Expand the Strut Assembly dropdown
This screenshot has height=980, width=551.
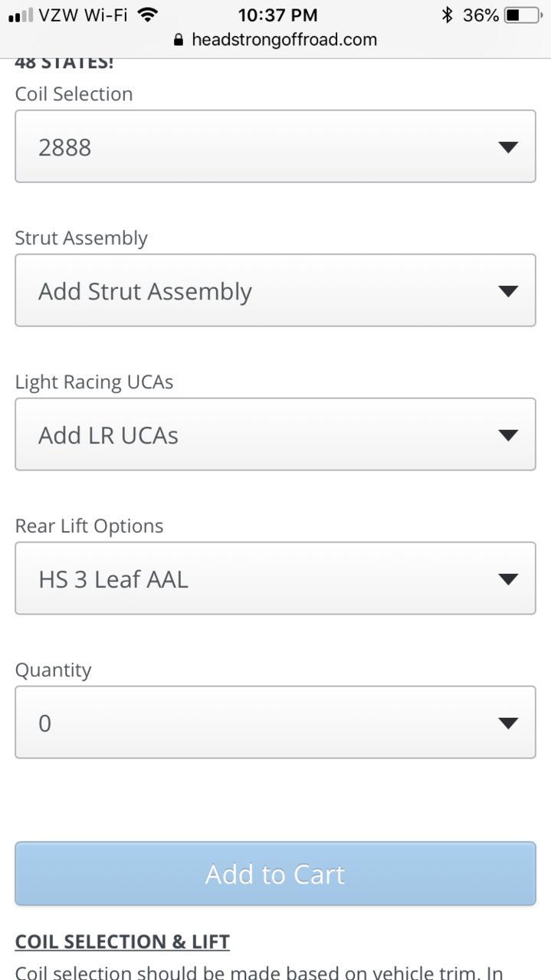pyautogui.click(x=275, y=290)
